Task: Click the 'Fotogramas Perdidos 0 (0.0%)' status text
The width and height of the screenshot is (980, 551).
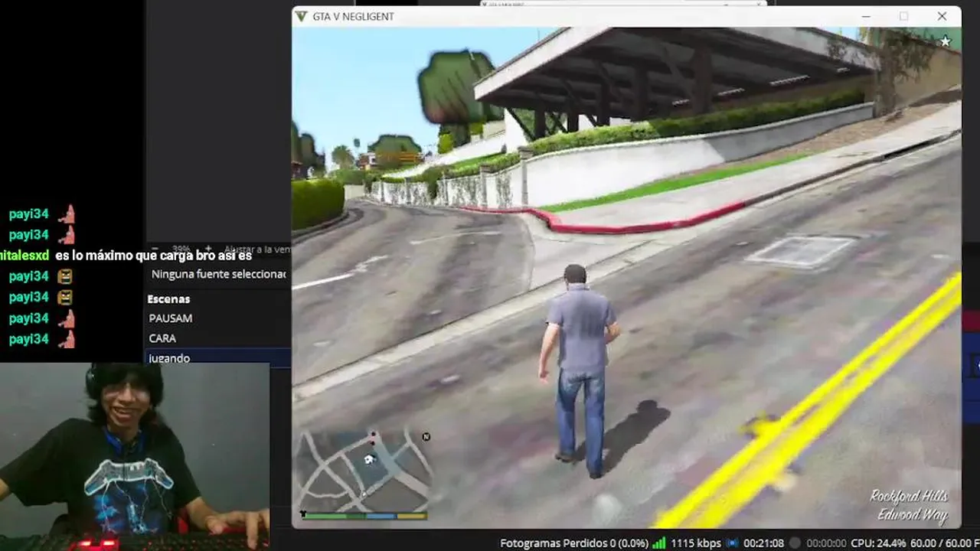Action: 573,543
